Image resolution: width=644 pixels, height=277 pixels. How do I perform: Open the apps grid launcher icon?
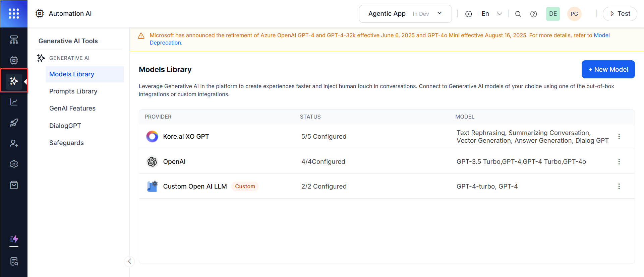coord(14,14)
